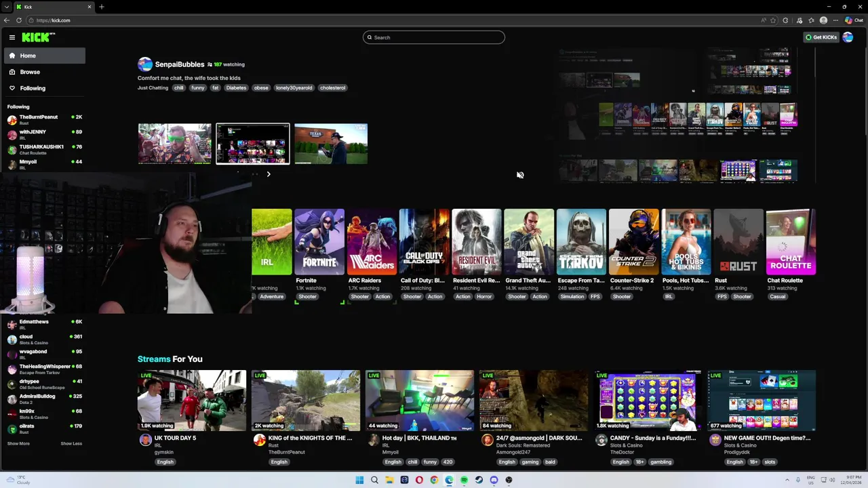Open AdmiralBulldog recommended channel

click(x=44, y=399)
